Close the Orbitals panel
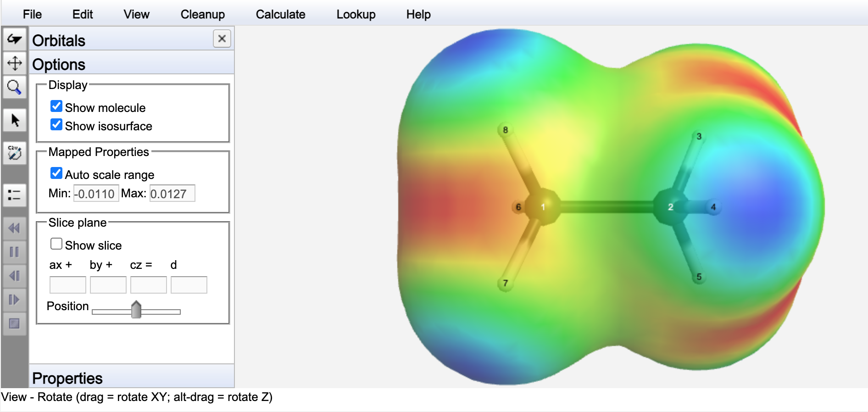The height and width of the screenshot is (412, 868). pyautogui.click(x=222, y=39)
